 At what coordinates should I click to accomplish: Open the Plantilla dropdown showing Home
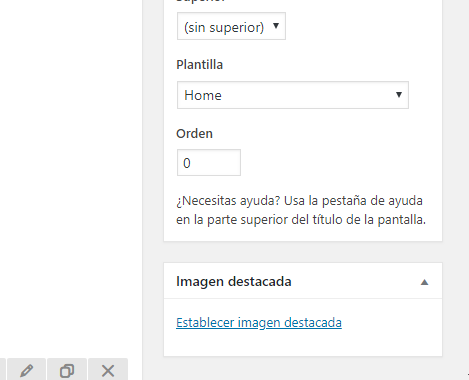coord(293,95)
